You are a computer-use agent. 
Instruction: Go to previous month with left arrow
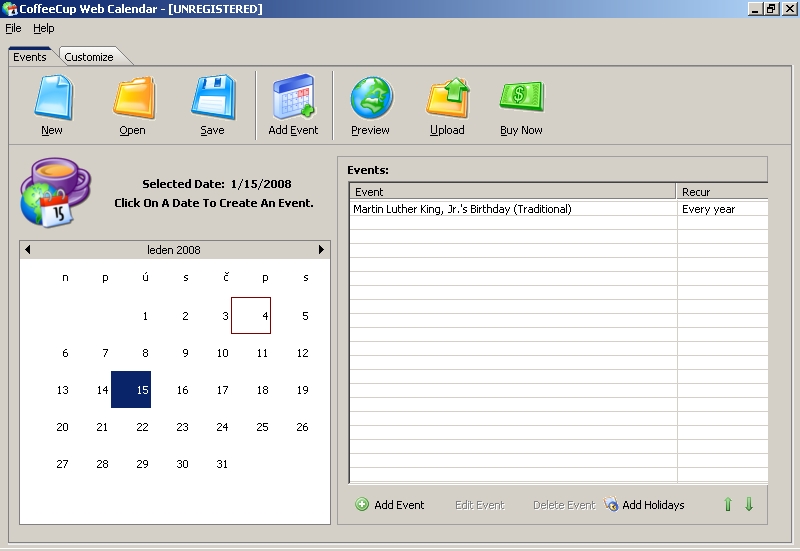(x=28, y=249)
